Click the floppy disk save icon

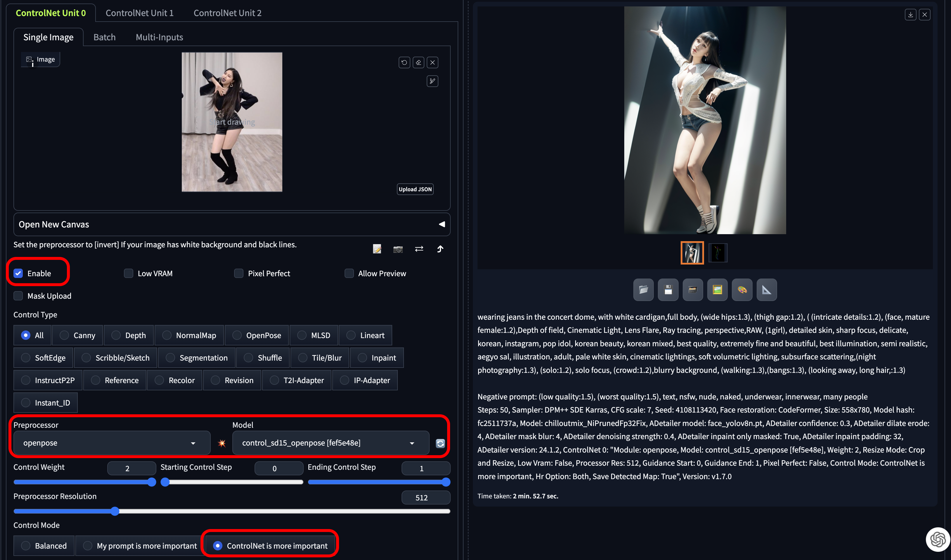pyautogui.click(x=668, y=290)
